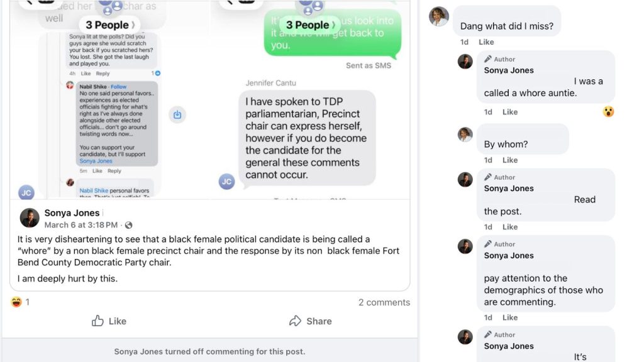Click the thumbs-up Like icon under post
This screenshot has height=362, width=644.
pos(97,321)
